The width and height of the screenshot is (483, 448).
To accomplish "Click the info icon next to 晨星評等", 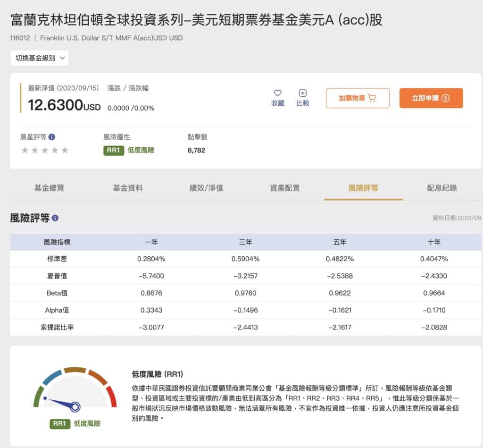I will point(52,137).
